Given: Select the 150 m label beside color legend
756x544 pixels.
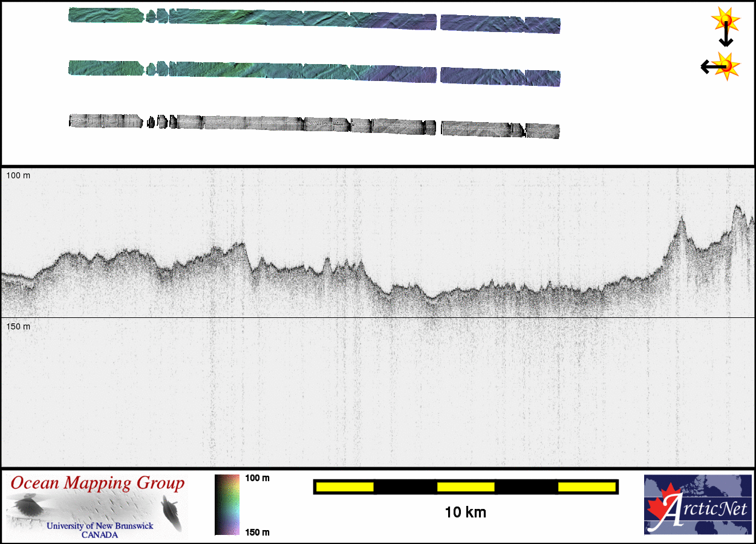Looking at the screenshot, I should [x=257, y=532].
